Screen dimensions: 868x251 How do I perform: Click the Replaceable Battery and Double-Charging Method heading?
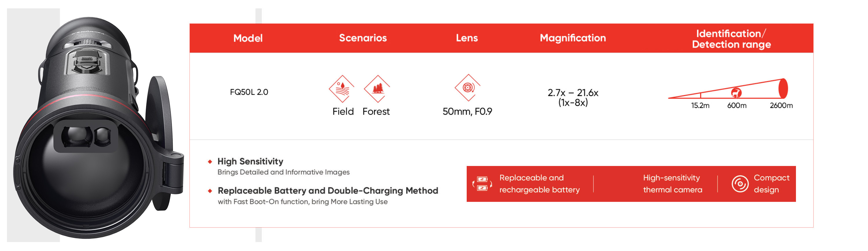pyautogui.click(x=328, y=191)
